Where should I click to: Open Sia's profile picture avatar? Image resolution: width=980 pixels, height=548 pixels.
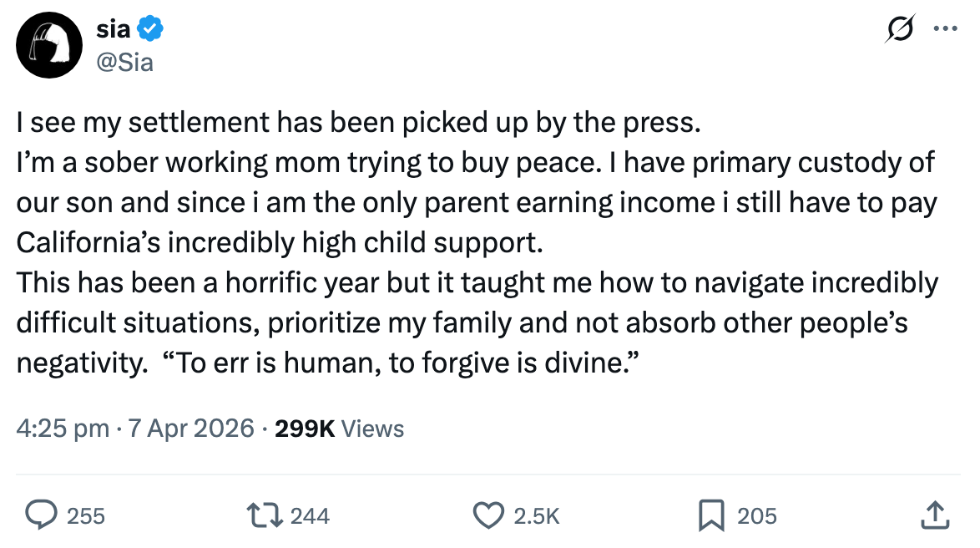48,47
